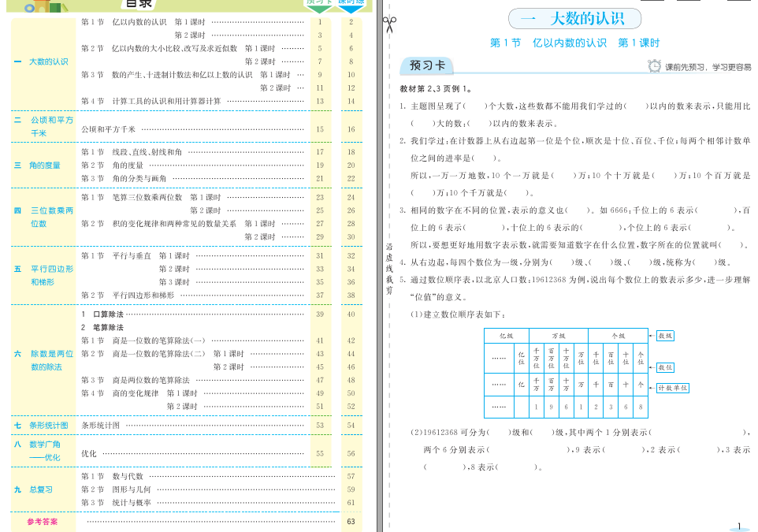Click page number 15 for 公顷和平方千米
The height and width of the screenshot is (532, 758).
(x=320, y=129)
